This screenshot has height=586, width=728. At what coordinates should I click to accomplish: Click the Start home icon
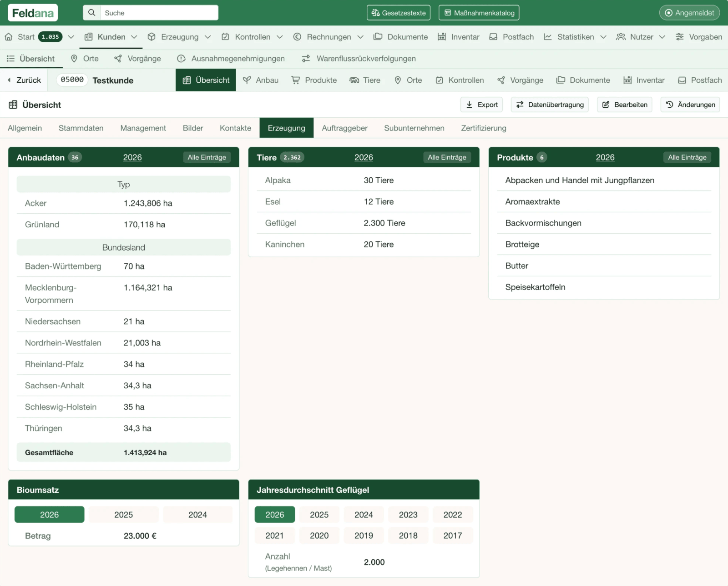9,37
